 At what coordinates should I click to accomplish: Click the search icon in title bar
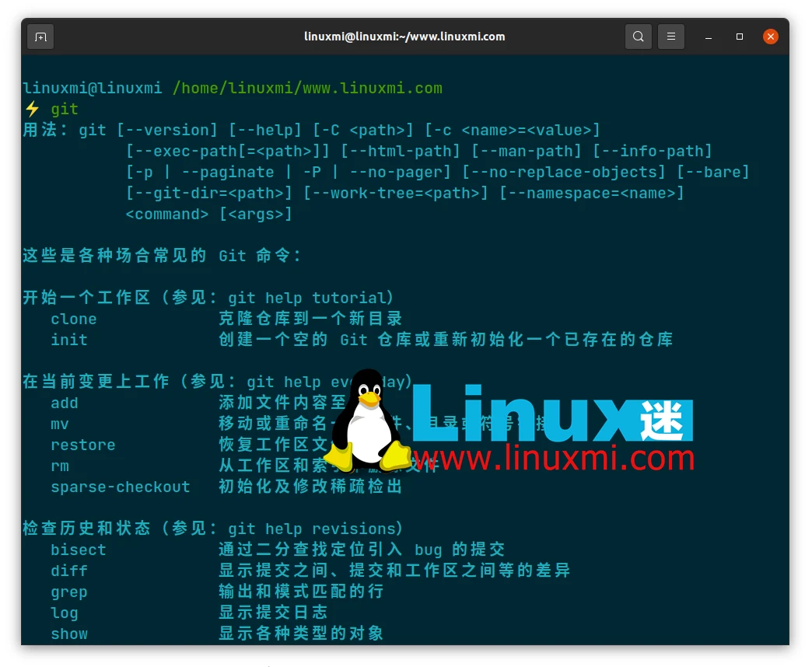click(x=638, y=37)
